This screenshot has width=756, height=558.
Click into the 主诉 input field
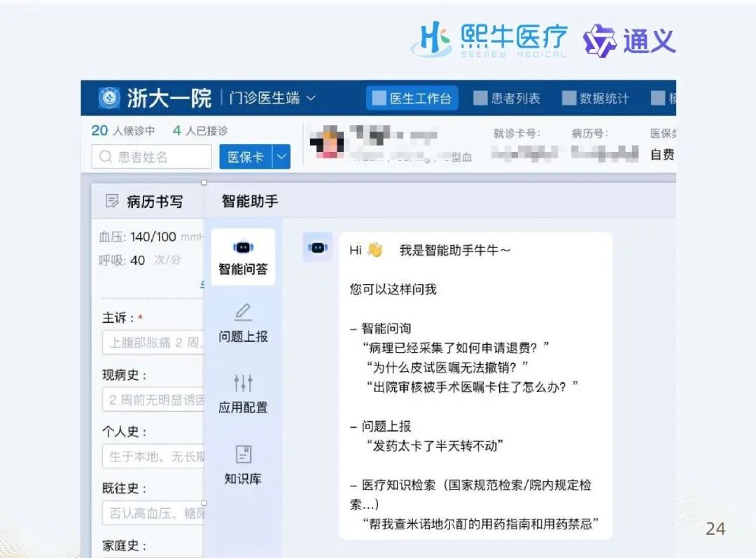153,343
